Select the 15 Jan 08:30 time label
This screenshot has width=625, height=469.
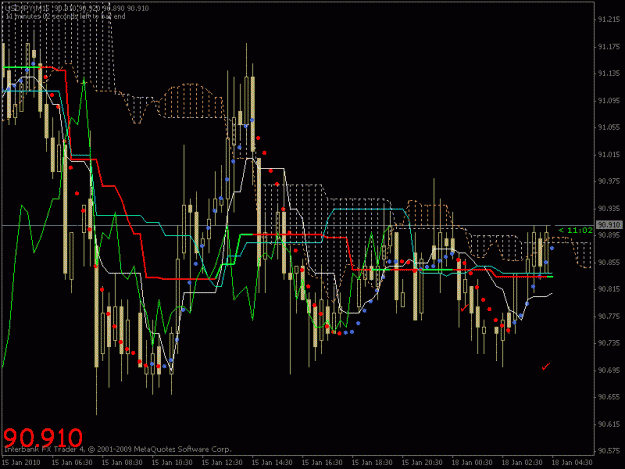tap(122, 463)
